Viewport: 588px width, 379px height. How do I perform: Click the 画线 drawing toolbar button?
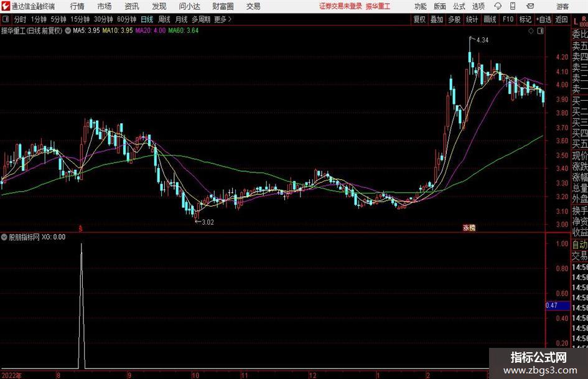490,19
